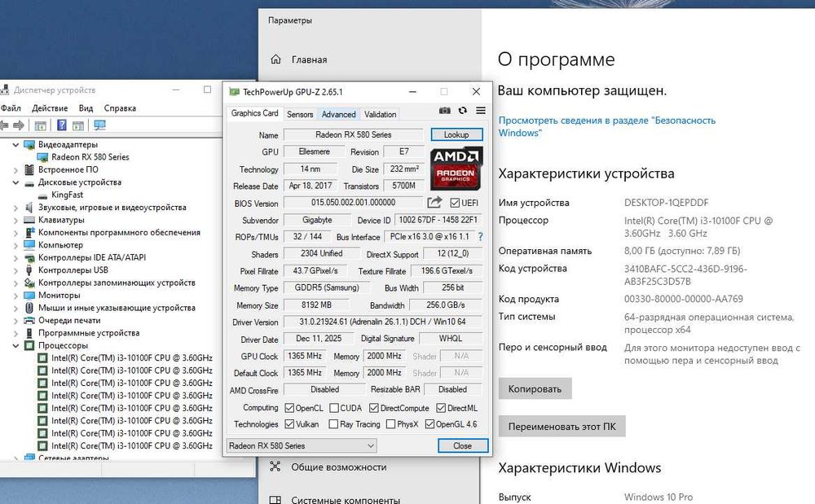Image resolution: width=815 pixels, height=504 pixels.
Task: Click Компьютер category icon in Device Manager
Action: (x=29, y=245)
